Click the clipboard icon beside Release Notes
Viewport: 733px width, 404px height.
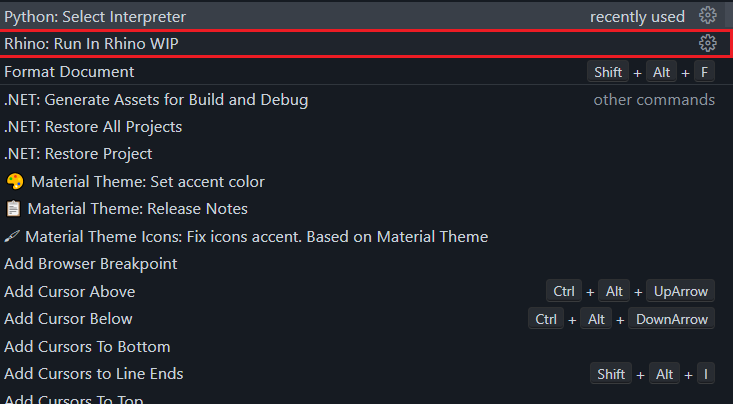click(x=13, y=209)
